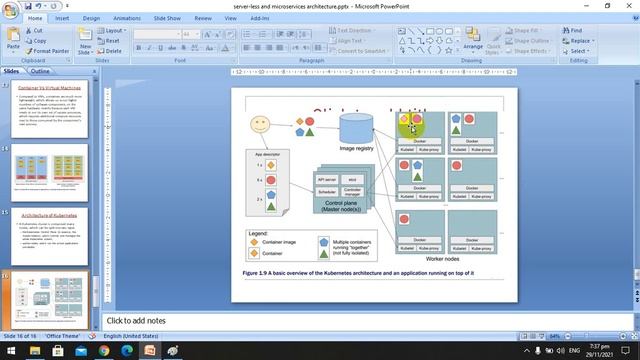Copy the selection
The width and height of the screenshot is (640, 360).
(36, 41)
